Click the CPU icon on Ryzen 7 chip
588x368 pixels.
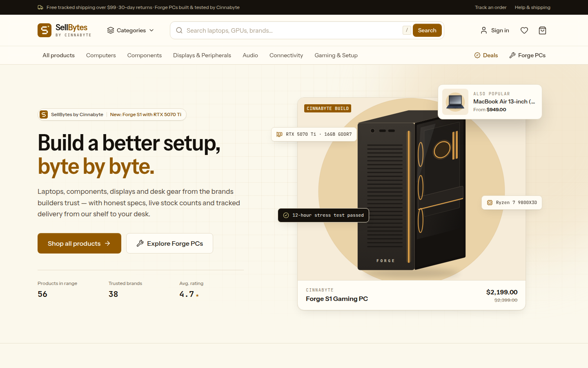[490, 203]
